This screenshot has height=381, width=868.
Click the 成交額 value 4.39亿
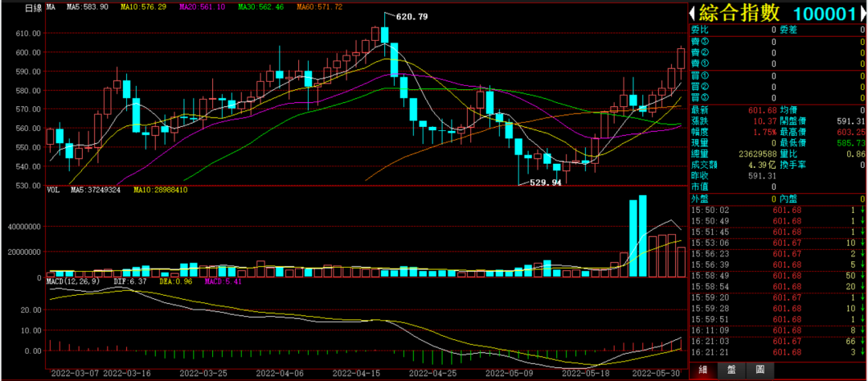click(x=763, y=165)
